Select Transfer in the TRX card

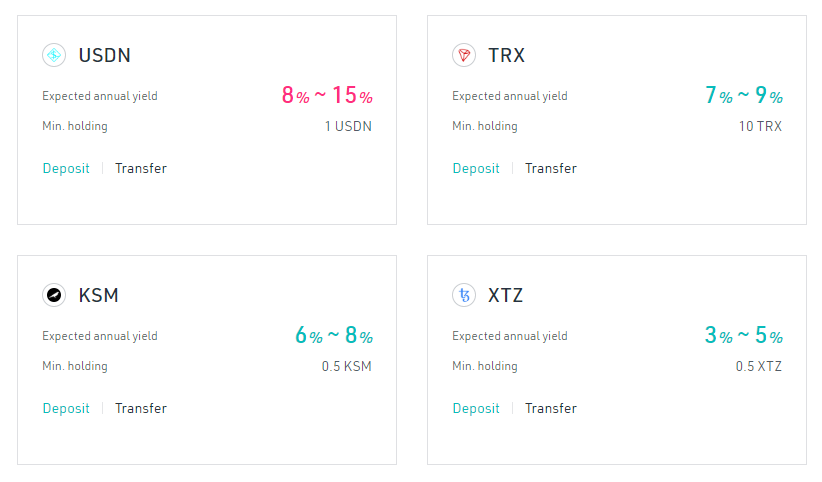[x=551, y=168]
